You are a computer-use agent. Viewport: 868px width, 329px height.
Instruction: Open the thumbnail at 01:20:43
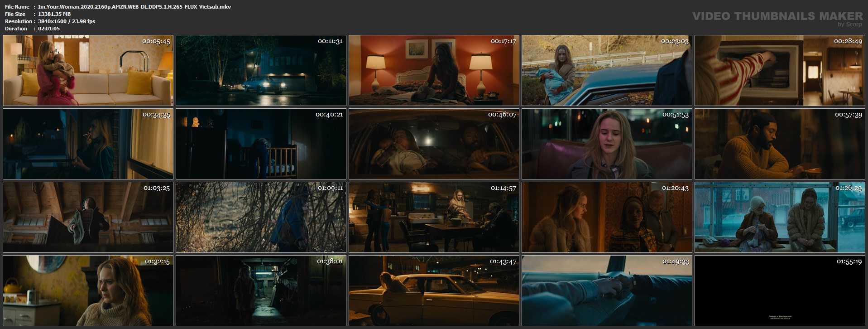pos(607,218)
